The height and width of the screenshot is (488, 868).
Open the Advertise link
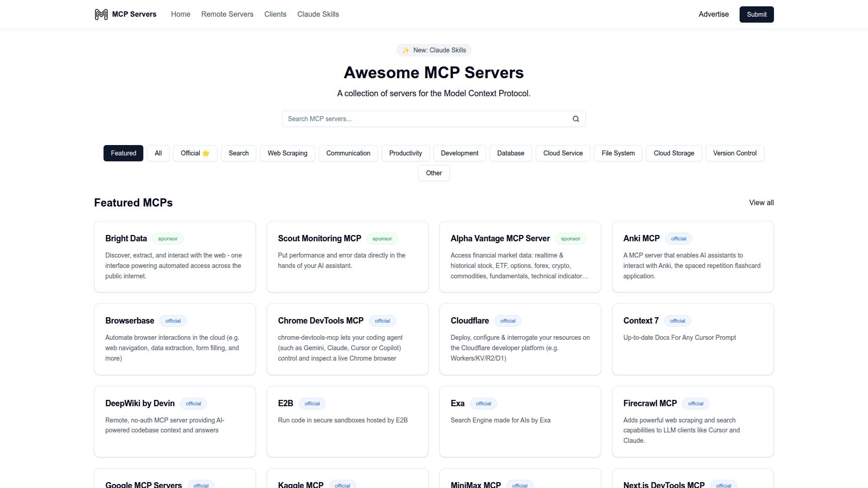click(713, 14)
